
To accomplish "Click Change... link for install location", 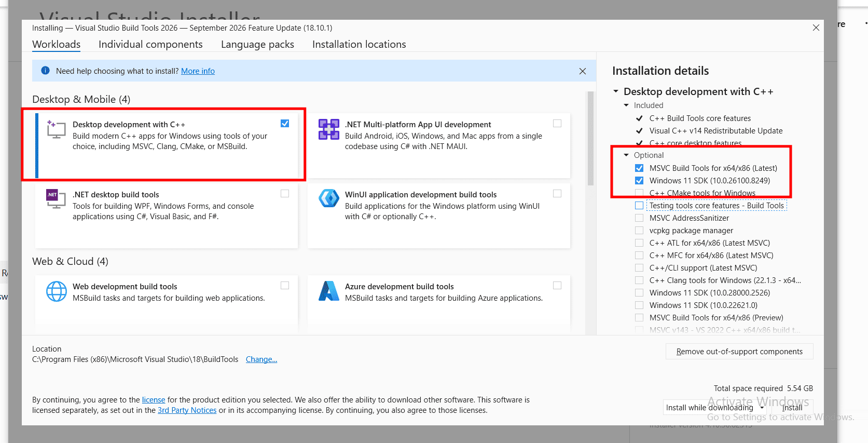I will (261, 359).
